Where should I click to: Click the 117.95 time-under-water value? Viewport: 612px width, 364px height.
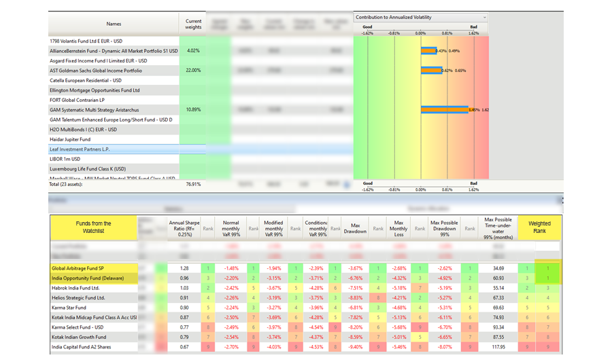pos(498,347)
